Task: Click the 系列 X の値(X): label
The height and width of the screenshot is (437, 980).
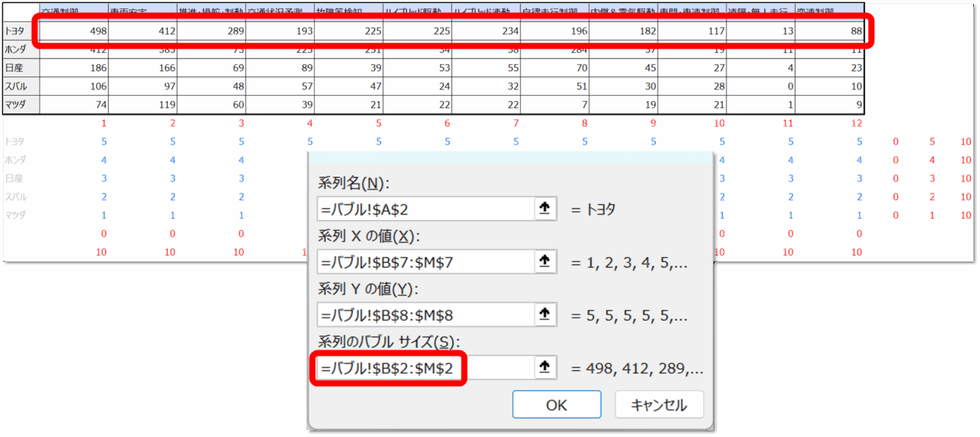Action: [x=369, y=236]
